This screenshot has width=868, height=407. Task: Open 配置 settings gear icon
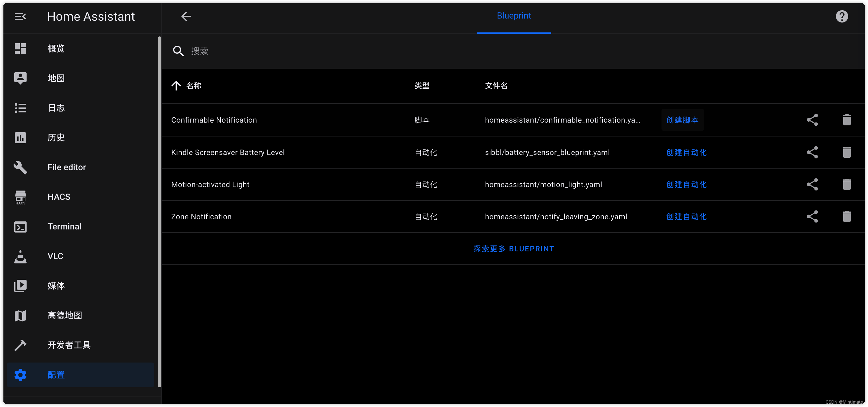click(x=20, y=375)
